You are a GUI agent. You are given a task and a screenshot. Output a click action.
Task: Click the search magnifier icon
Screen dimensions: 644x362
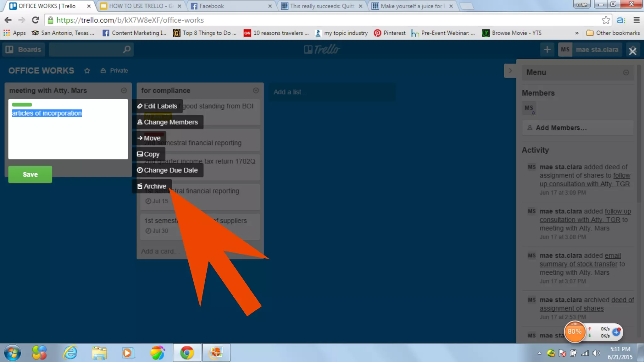pos(127,50)
